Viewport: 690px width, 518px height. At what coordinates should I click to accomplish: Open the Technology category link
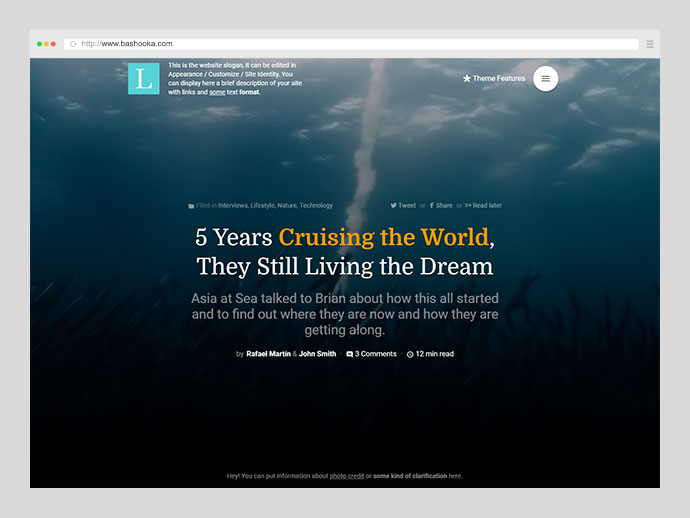click(316, 206)
